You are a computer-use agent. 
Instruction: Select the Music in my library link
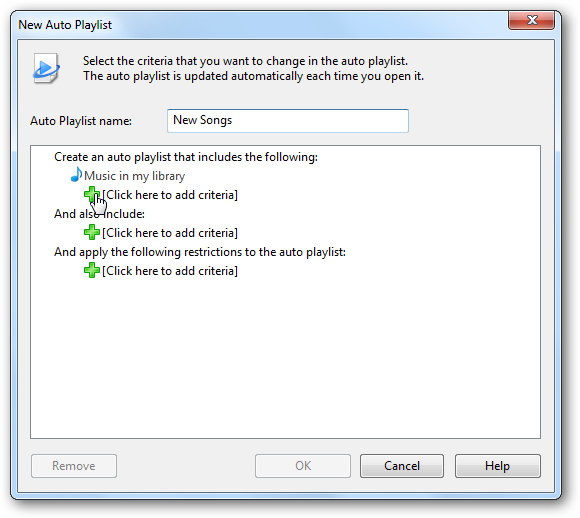[134, 176]
